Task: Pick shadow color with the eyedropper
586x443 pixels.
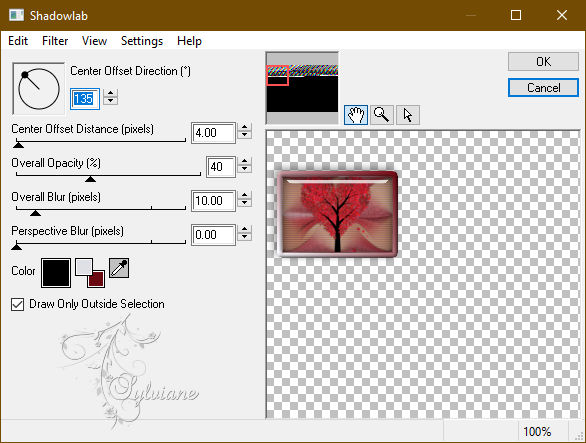Action: [119, 268]
